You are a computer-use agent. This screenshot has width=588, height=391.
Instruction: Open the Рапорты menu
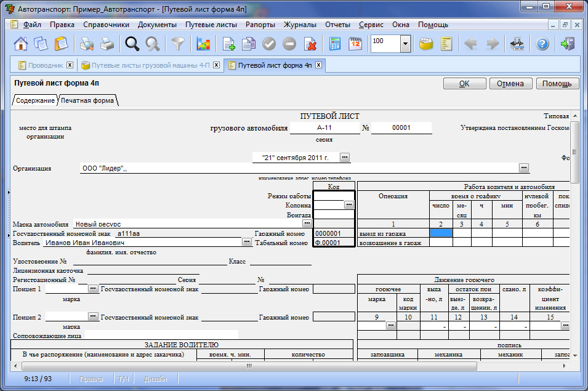260,25
